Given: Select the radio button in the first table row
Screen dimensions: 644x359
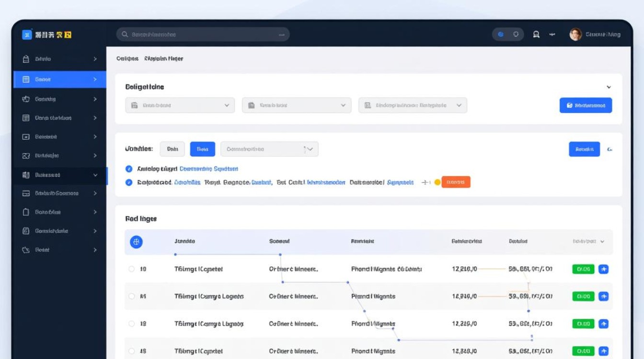Looking at the screenshot, I should (132, 269).
